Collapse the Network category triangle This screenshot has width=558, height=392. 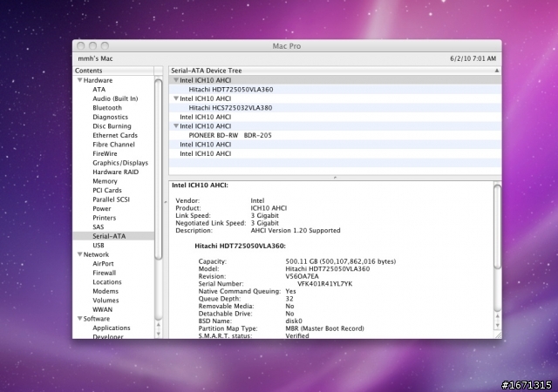coord(80,254)
